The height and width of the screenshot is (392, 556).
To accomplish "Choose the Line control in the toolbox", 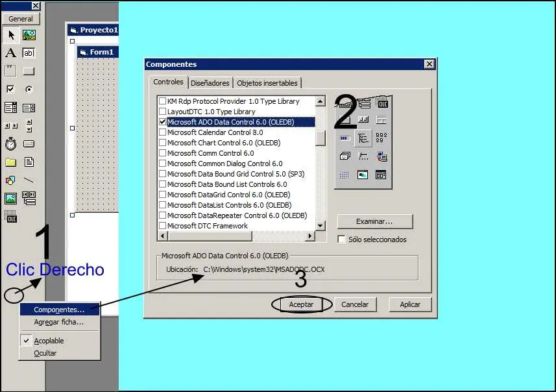I will coord(29,180).
